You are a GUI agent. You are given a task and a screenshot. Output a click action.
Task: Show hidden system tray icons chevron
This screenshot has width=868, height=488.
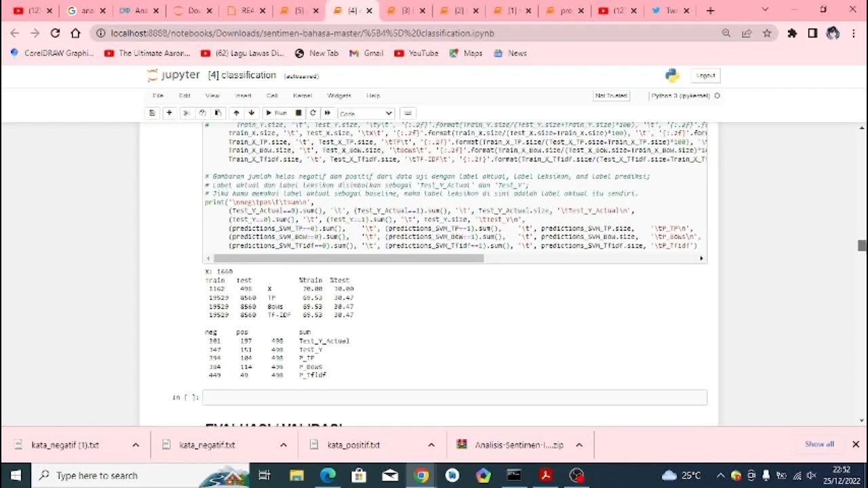tap(720, 475)
